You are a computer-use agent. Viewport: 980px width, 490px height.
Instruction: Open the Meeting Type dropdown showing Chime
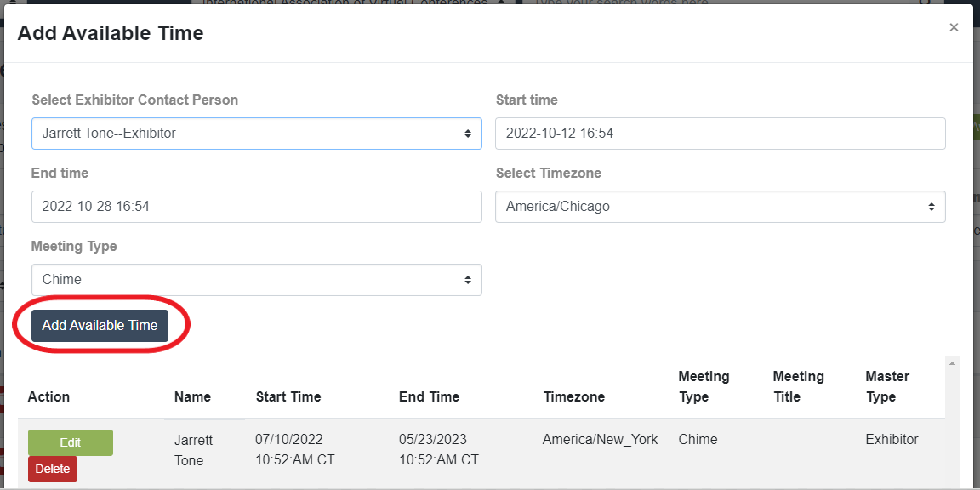(257, 279)
